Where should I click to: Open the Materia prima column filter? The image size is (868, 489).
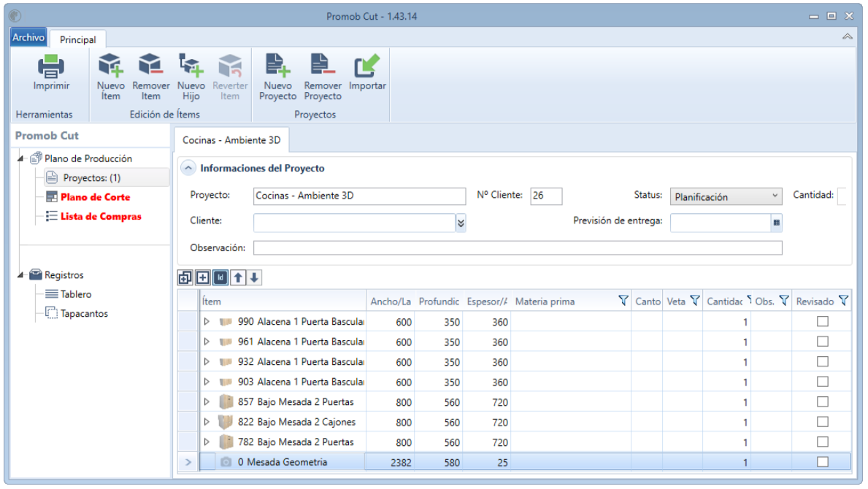coord(623,301)
